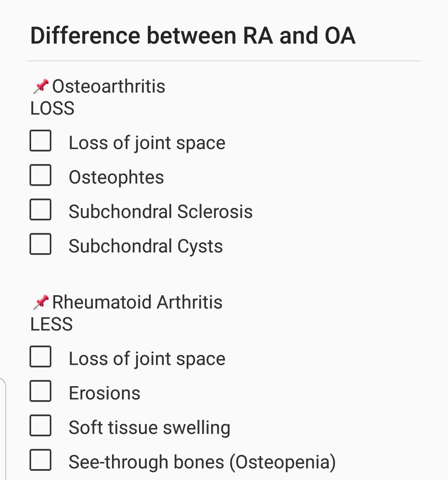This screenshot has height=480, width=448.
Task: Check the Subchondral Sclerosis checkbox
Action: pyautogui.click(x=40, y=210)
